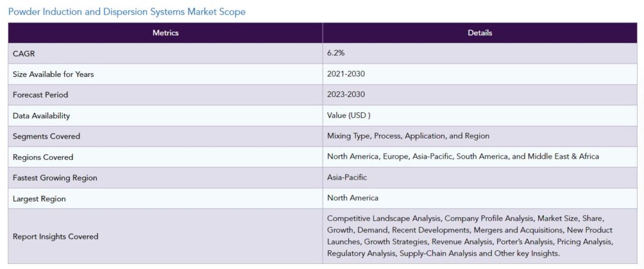
Task: Click the 2021-2030 value cell
Action: coord(480,74)
